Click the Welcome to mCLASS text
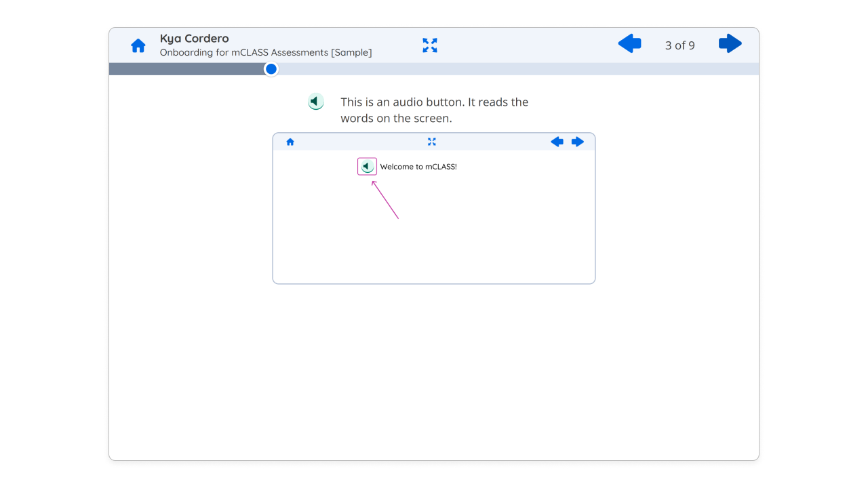The height and width of the screenshot is (488, 868). click(418, 166)
